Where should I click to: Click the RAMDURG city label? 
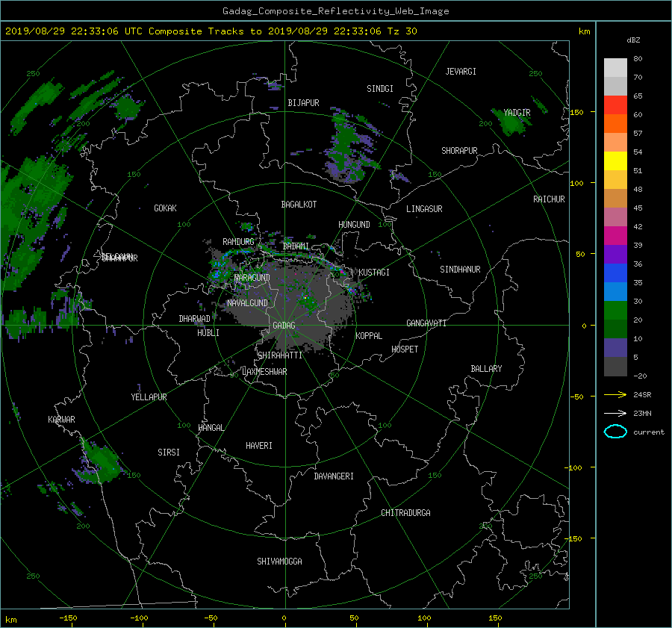point(238,242)
